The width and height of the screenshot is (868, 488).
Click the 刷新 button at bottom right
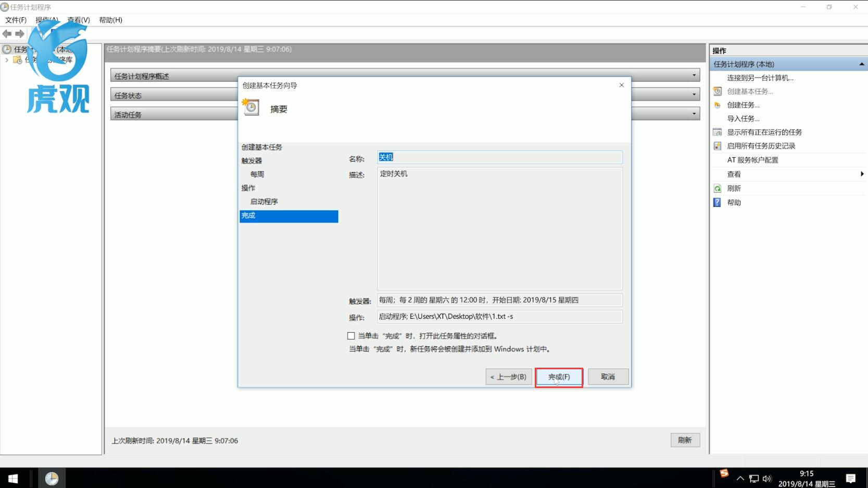point(685,440)
